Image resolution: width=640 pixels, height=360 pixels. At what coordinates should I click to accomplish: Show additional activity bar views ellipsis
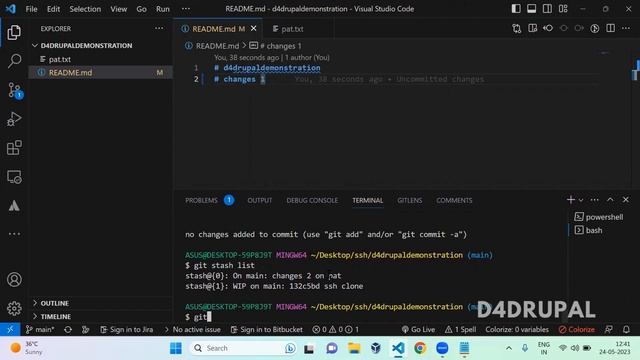[x=14, y=234]
